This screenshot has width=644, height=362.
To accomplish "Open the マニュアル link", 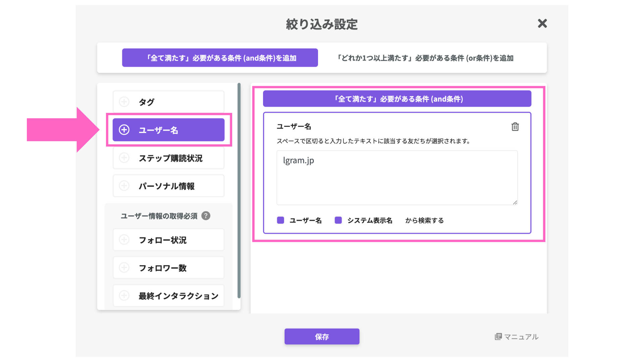I will click(517, 337).
